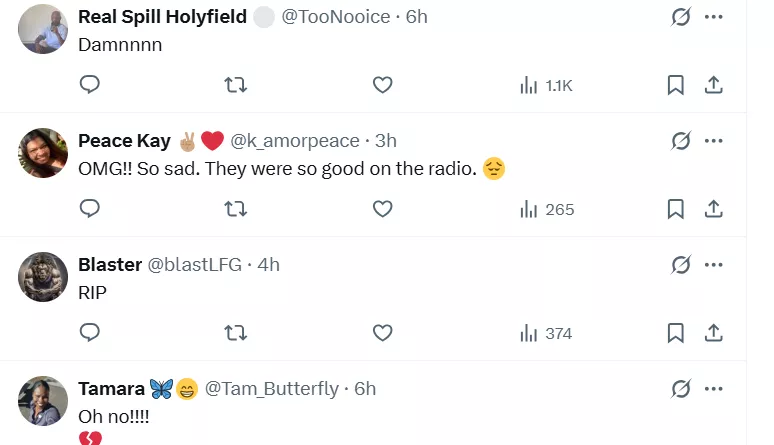Open more options menu on Peace Kay's tweet

714,141
